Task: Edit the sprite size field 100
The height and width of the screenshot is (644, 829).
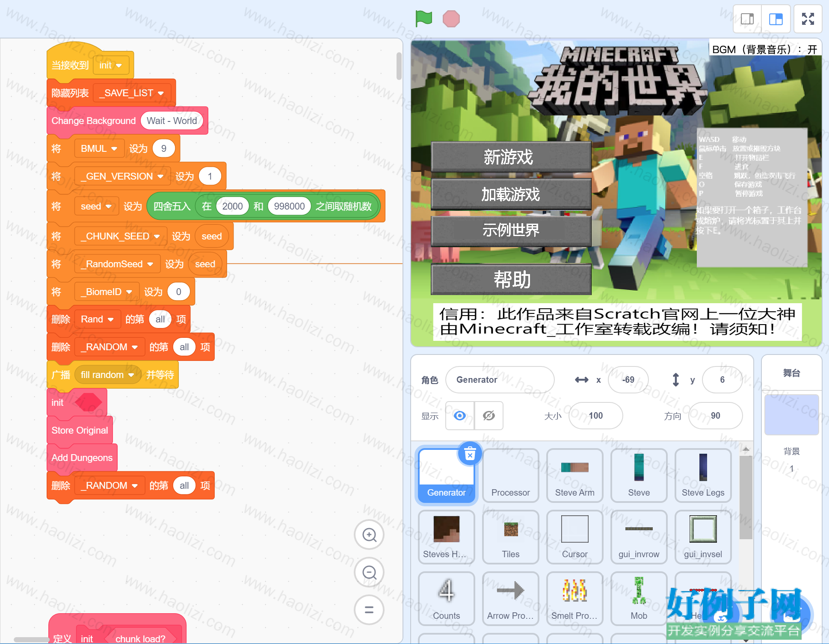Action: [595, 415]
